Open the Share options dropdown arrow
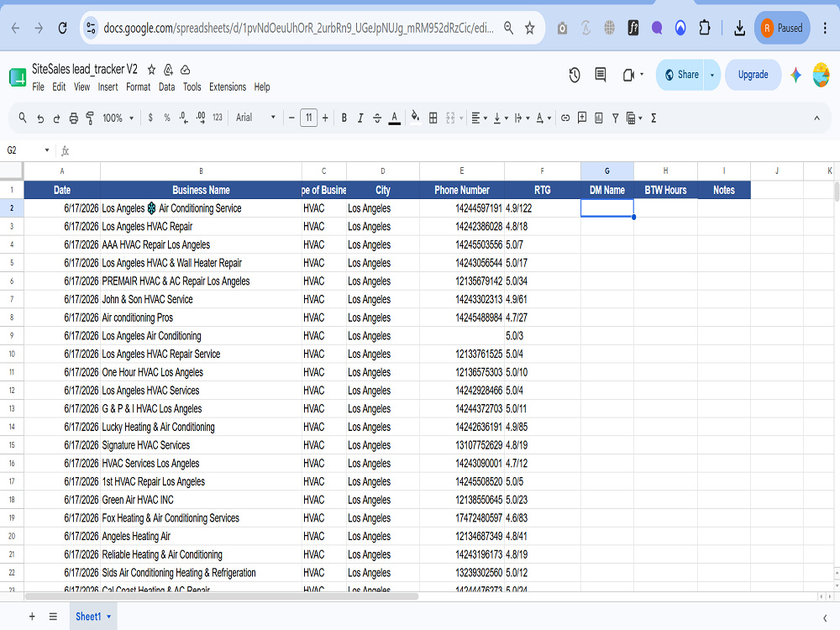The height and width of the screenshot is (630, 840). (712, 75)
